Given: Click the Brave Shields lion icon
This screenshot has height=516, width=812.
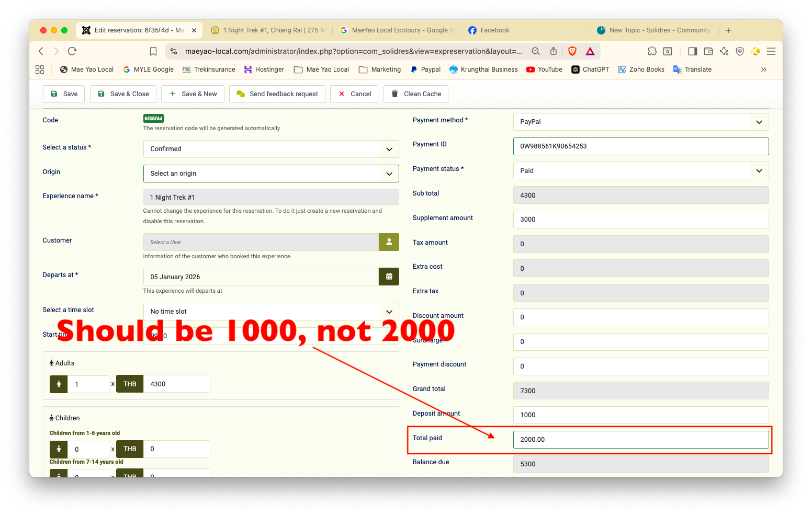Looking at the screenshot, I should [572, 51].
